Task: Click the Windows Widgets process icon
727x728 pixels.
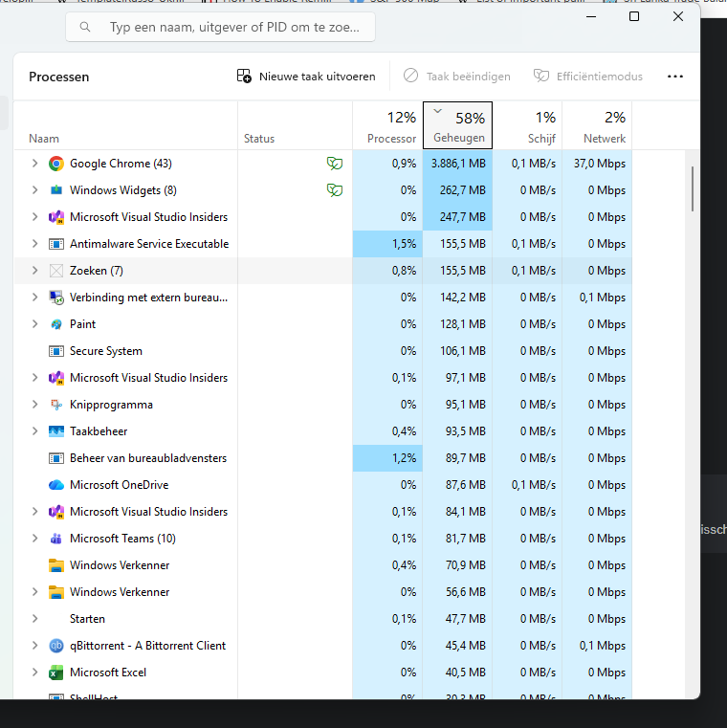Action: [56, 190]
